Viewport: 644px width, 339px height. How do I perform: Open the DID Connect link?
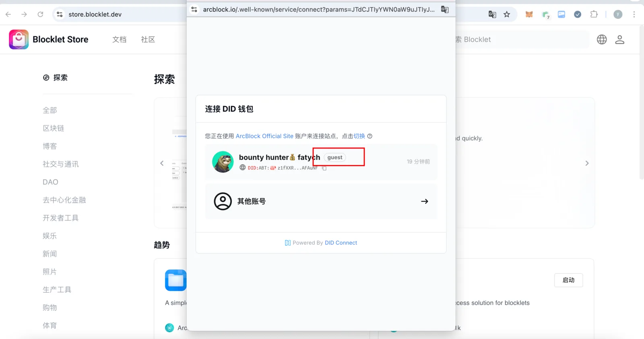[x=341, y=243]
